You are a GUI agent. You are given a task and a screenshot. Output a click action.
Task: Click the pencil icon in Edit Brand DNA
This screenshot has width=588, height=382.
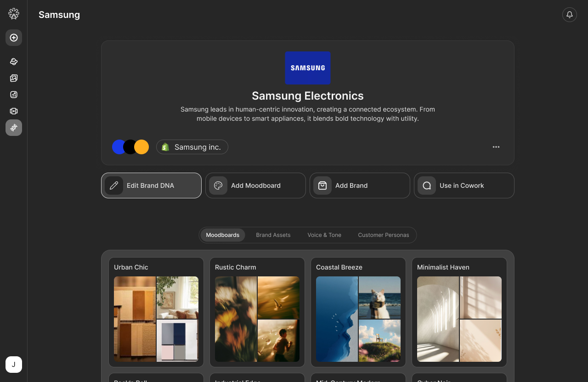click(114, 185)
